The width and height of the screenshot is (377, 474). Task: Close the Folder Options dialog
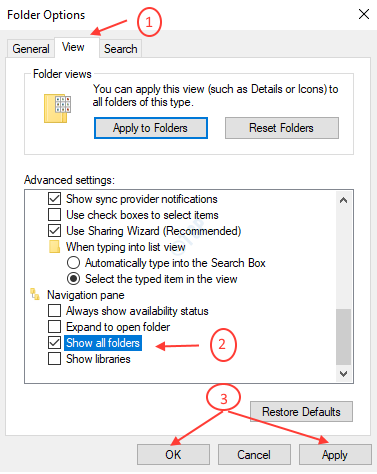click(364, 14)
